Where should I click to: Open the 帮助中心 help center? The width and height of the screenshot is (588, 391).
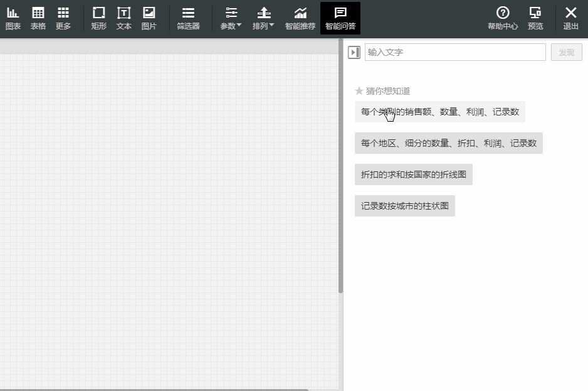503,18
